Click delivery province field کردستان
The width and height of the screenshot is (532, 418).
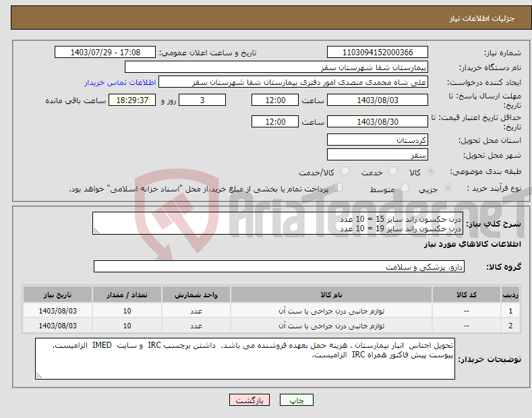click(378, 140)
